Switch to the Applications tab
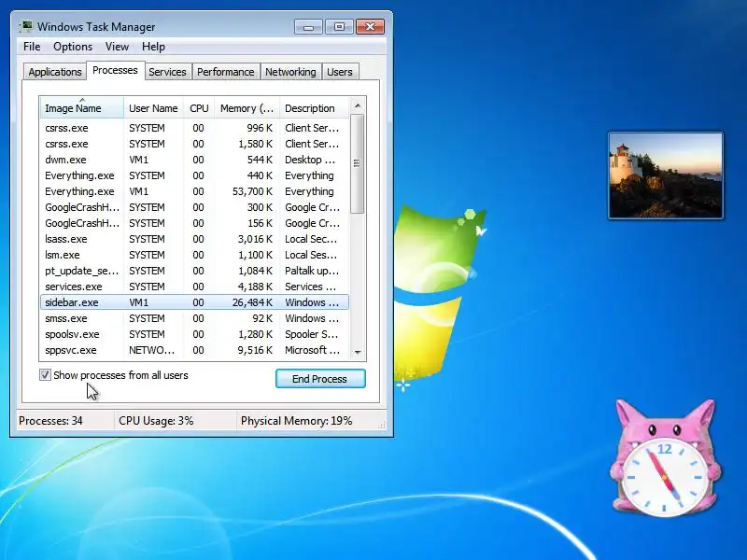The width and height of the screenshot is (747, 560). tap(55, 72)
